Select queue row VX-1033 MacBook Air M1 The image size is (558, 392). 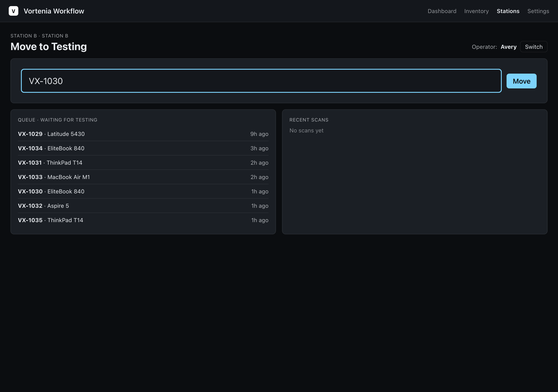(x=143, y=177)
